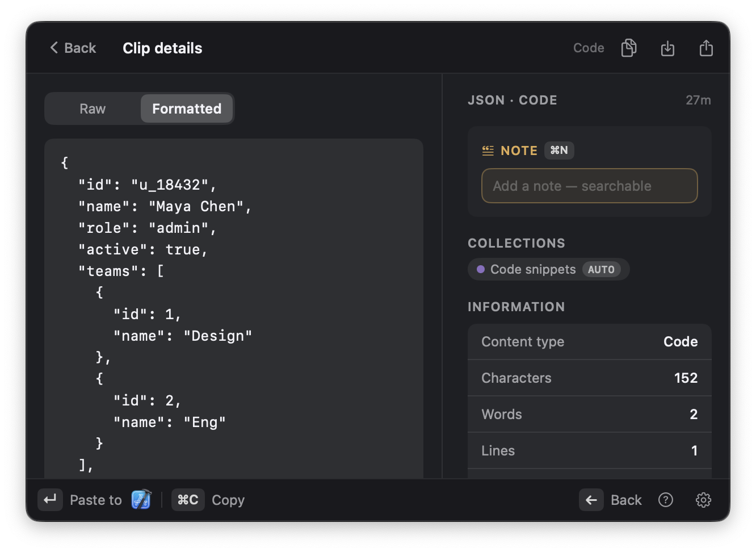
Task: Click the download/save icon in header
Action: pos(667,48)
